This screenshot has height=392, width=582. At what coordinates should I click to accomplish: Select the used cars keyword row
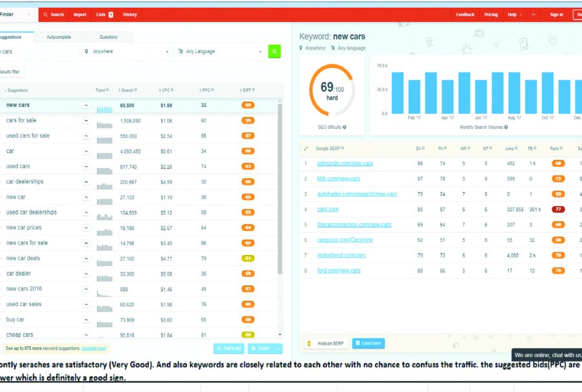pyautogui.click(x=139, y=166)
